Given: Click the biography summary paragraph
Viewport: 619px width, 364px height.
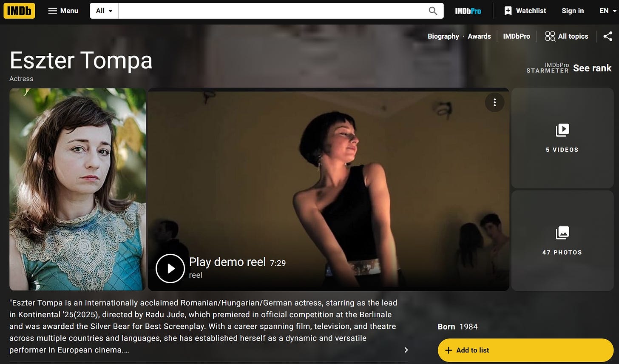Looking at the screenshot, I should [x=203, y=327].
